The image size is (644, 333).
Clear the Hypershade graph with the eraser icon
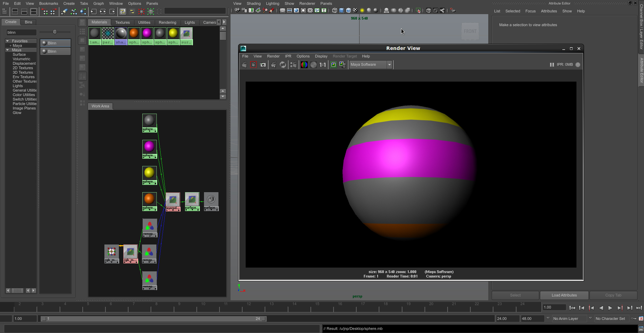tap(64, 11)
